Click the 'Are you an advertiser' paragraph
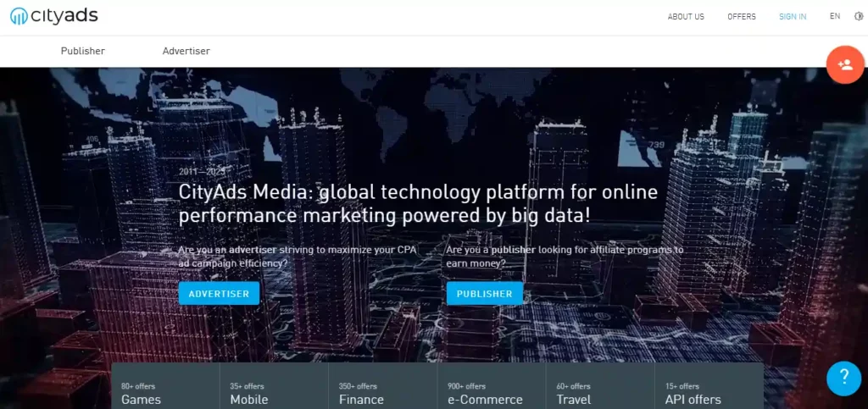 tap(298, 257)
